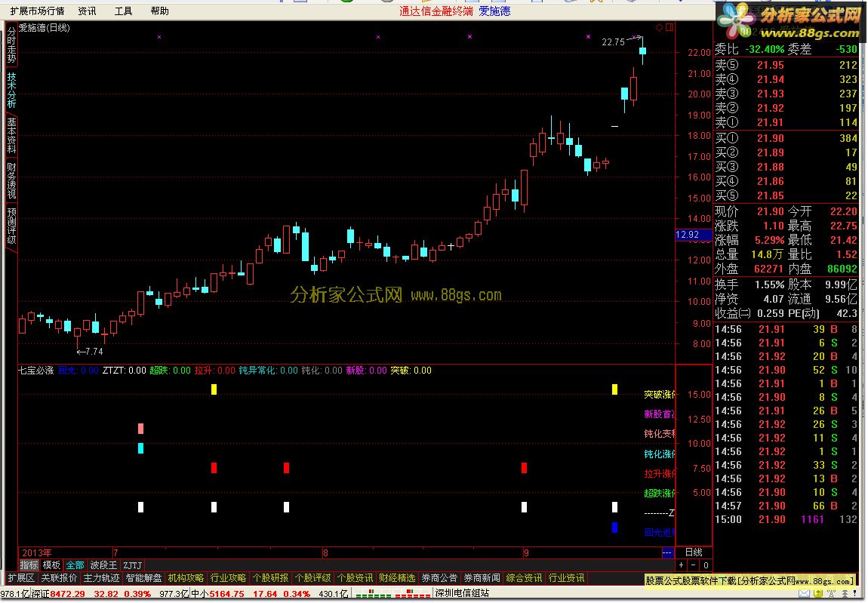Open the 机构攻略 tab
868x603 pixels.
pos(186,578)
